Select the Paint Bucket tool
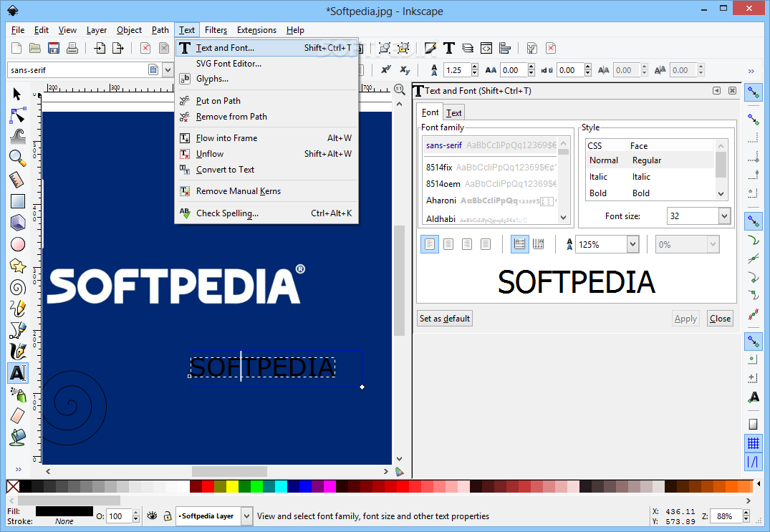Viewport: 770px width, 532px height. point(17,437)
